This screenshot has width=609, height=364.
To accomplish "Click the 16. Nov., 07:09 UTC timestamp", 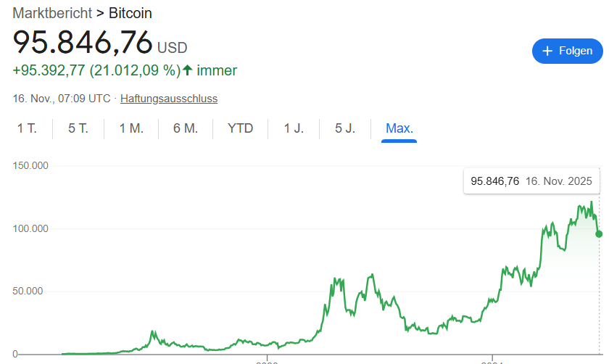I will click(x=62, y=99).
